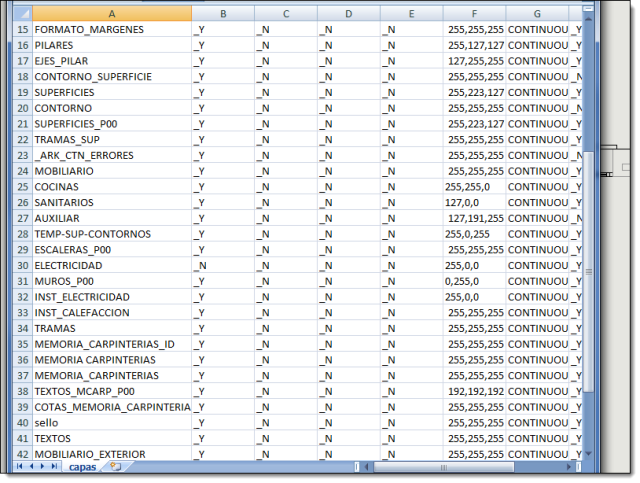Viewport: 640px width, 483px height.
Task: Click the select-all corner of the sheet
Action: click(x=23, y=14)
